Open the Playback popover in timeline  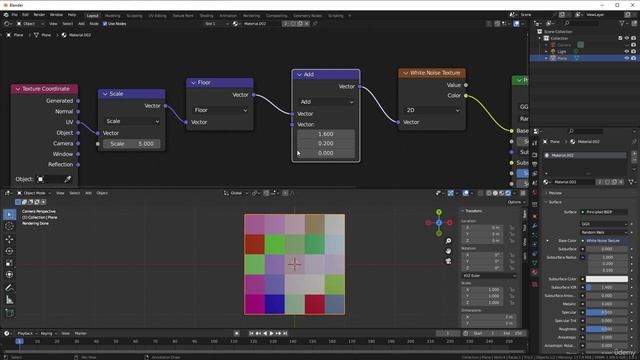click(27, 333)
